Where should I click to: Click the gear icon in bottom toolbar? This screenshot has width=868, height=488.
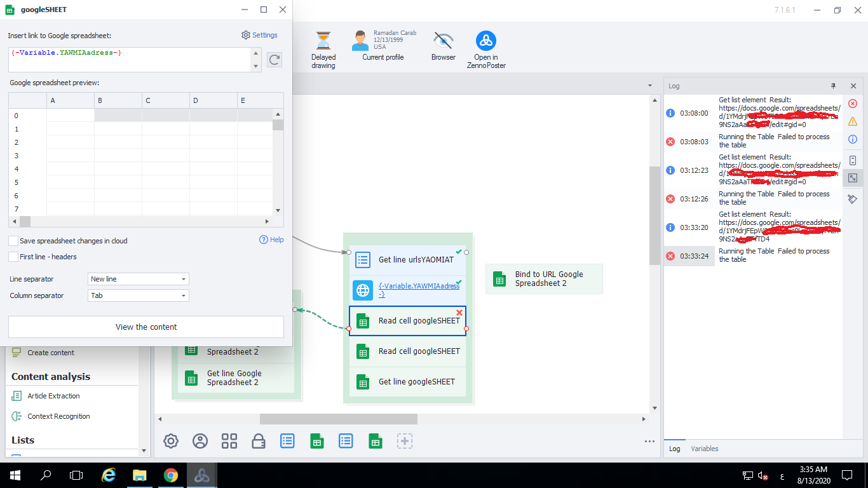(171, 441)
